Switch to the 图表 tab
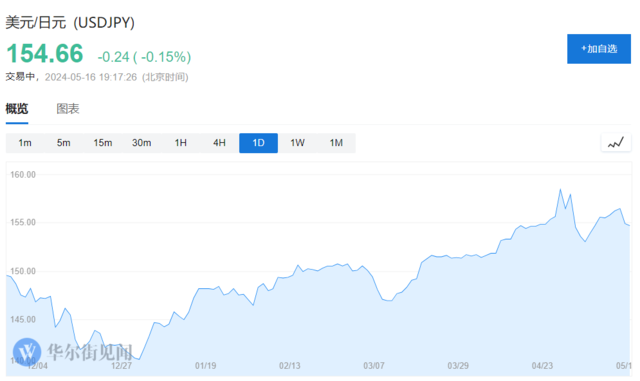Viewport: 640px width, 381px height. pos(68,109)
